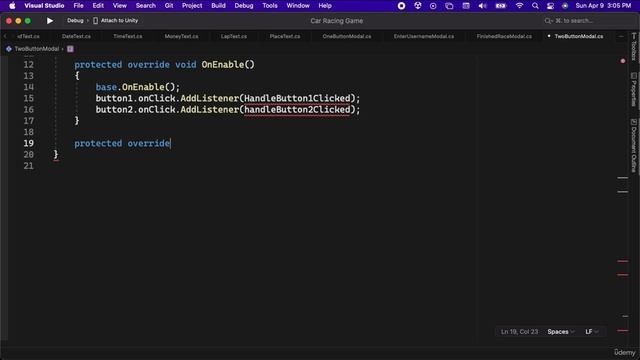Click the Unity Hub menu bar icon
Viewport: 640px width, 360px height.
click(418, 6)
